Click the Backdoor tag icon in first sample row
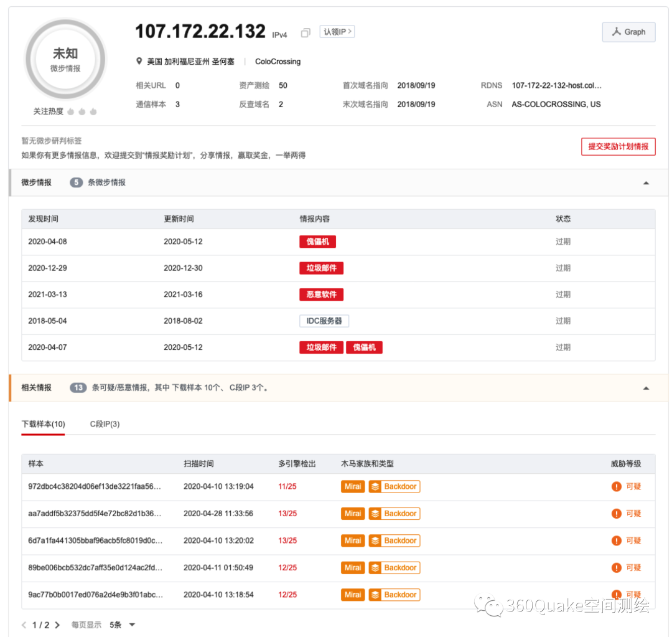672x637 pixels. coord(375,486)
